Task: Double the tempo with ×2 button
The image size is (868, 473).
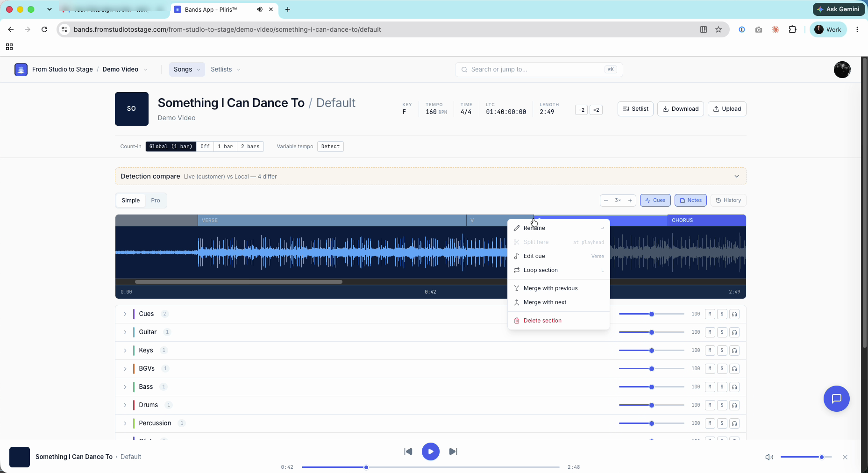Action: (596, 110)
